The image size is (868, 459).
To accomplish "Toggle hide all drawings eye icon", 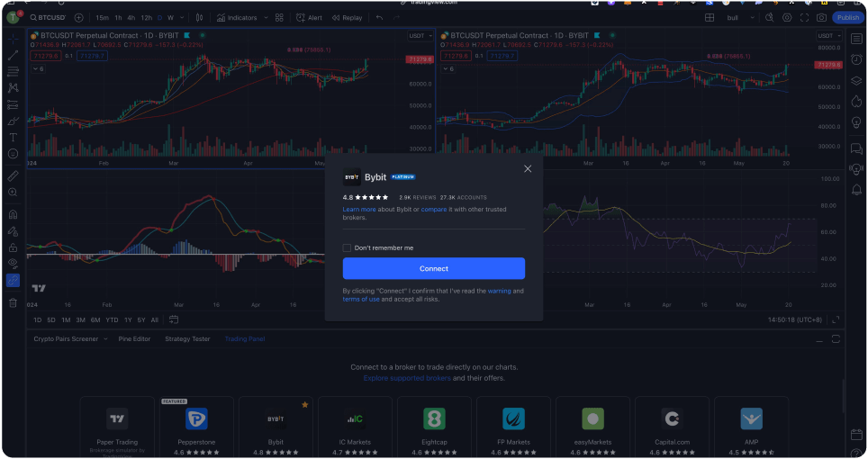I will [13, 264].
